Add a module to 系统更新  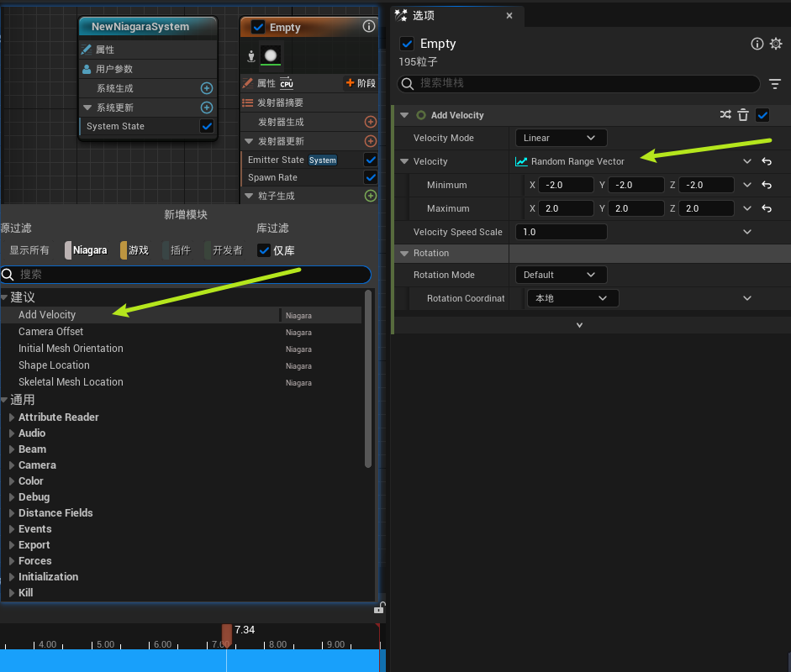pos(206,108)
